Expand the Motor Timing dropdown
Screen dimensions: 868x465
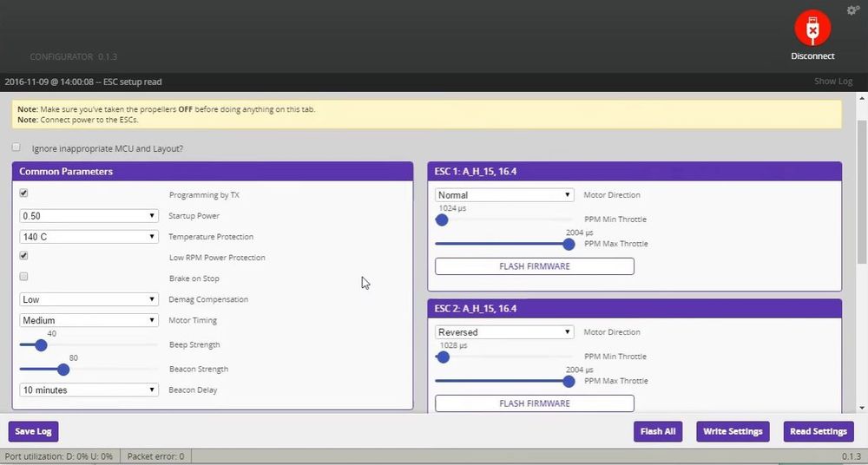pos(89,320)
